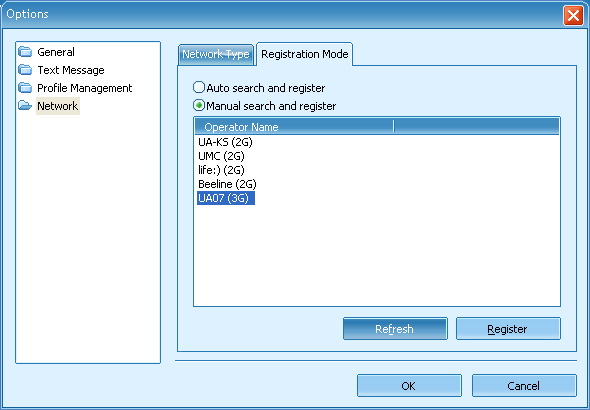The height and width of the screenshot is (410, 590).
Task: Dismiss the dialog with the Cancel button
Action: [524, 386]
